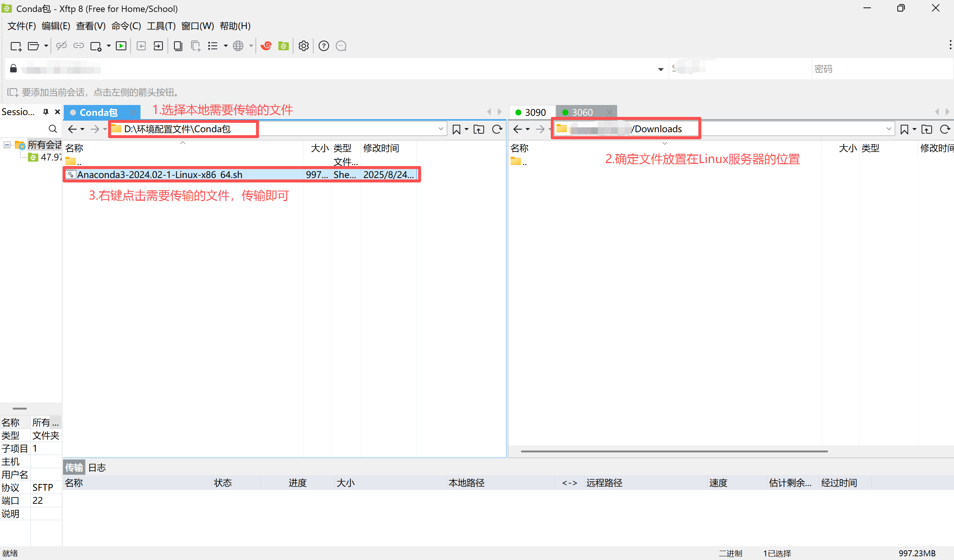
Task: Click the open session folder icon
Action: pyautogui.click(x=33, y=46)
